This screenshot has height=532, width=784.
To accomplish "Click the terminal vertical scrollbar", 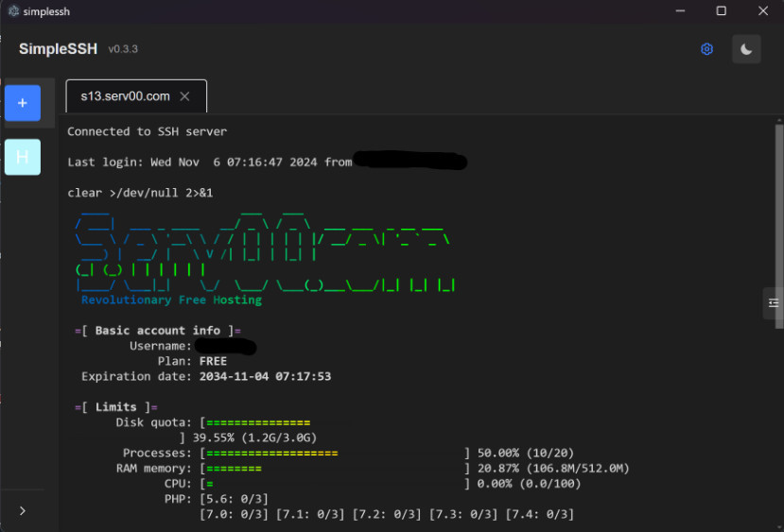I will 778,226.
